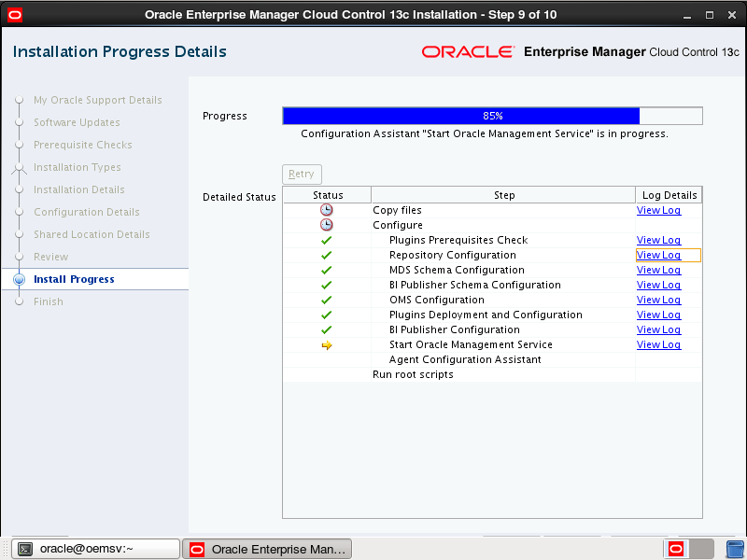Select the Install Progress step

[x=74, y=279]
